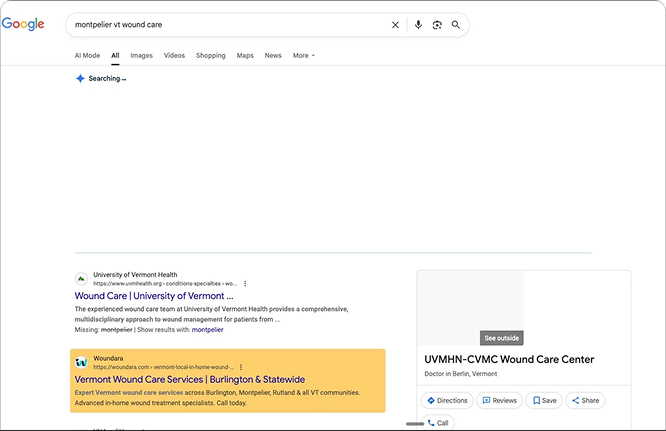Click the University of Vermont Health favicon

(81, 279)
